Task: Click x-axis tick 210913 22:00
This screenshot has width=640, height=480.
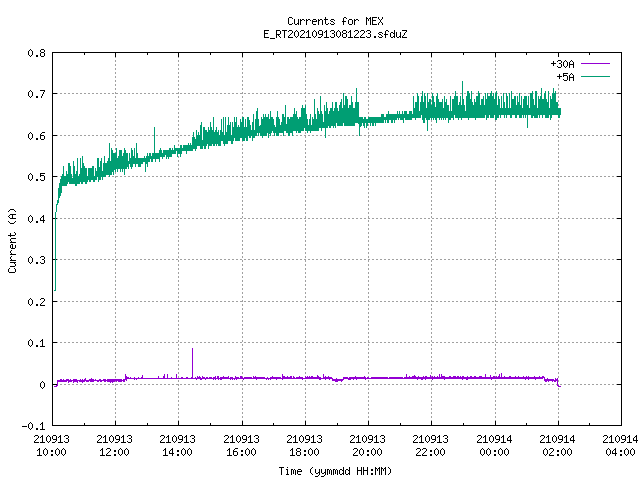Action: point(431,446)
